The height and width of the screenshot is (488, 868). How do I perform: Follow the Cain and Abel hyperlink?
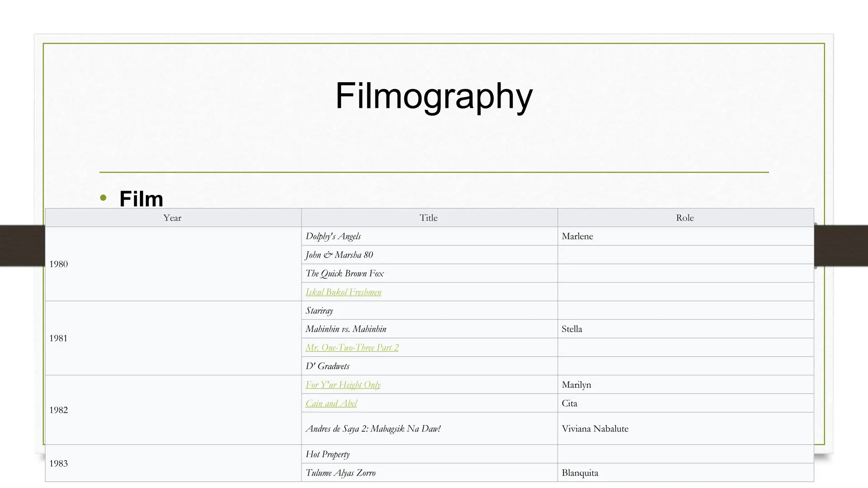[331, 403]
